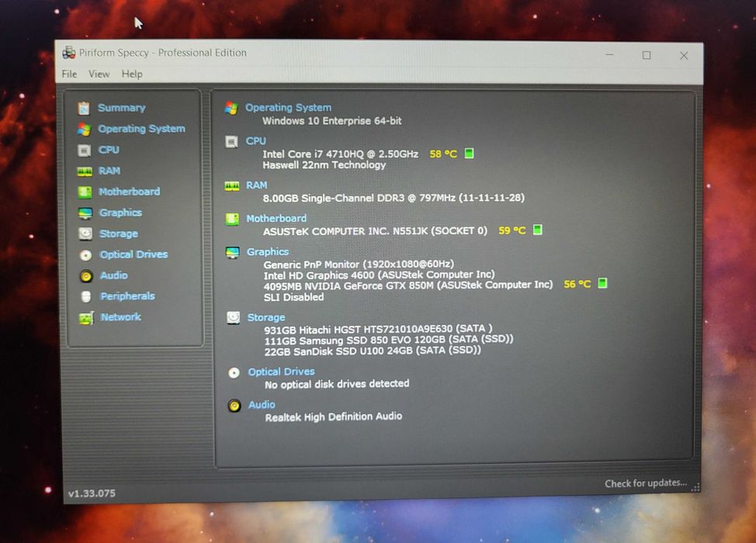Click the NVIDIA GeForce GTX 850M line
This screenshot has height=543, width=756.
(x=408, y=285)
